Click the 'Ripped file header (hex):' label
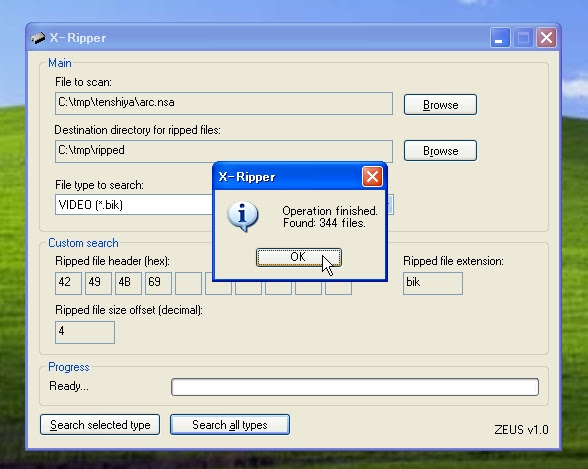 [112, 261]
